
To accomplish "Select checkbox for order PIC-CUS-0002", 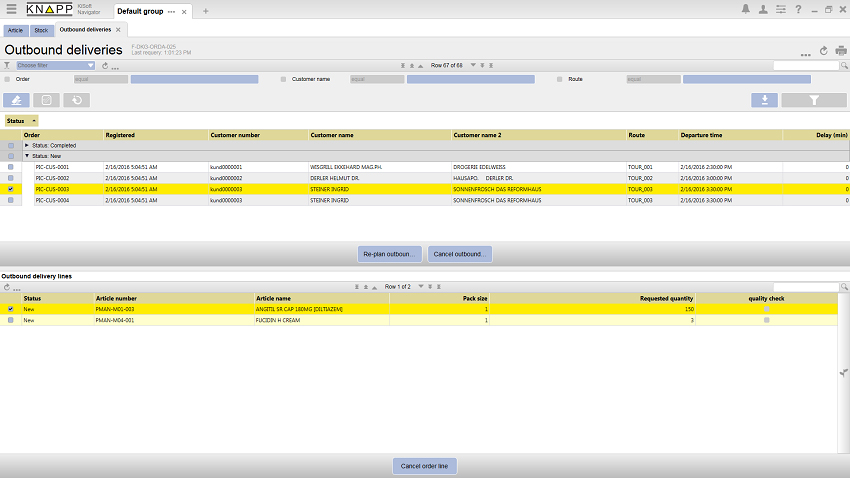I will point(10,178).
